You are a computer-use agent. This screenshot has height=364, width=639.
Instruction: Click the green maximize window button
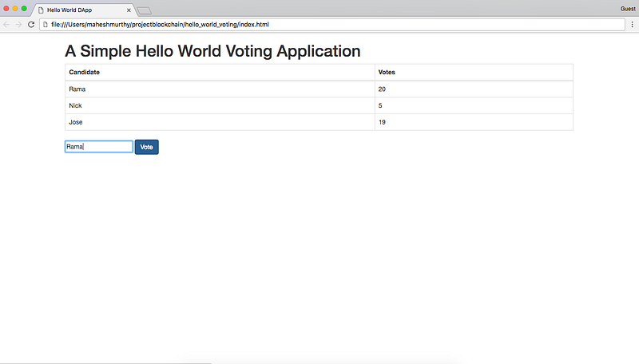pos(24,9)
